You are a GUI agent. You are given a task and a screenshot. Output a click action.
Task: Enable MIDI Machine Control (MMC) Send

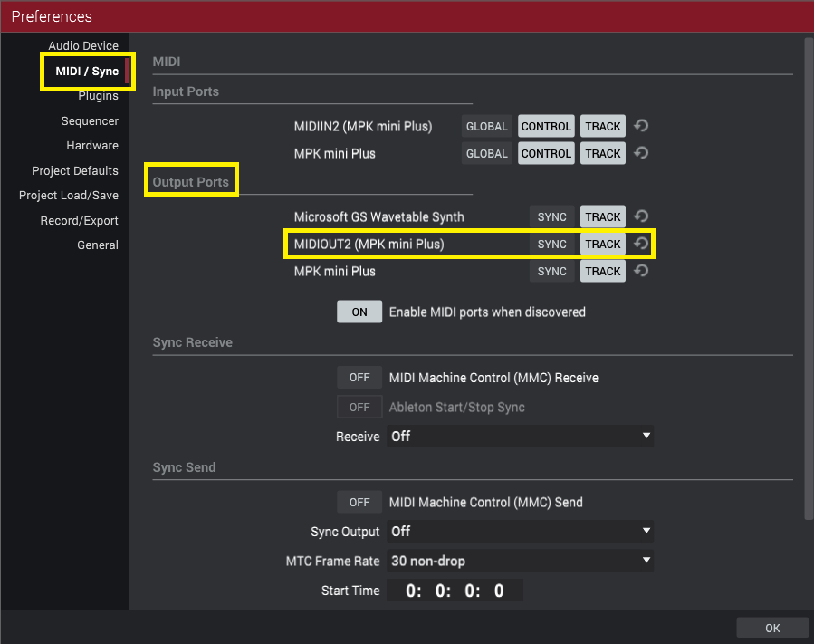359,502
